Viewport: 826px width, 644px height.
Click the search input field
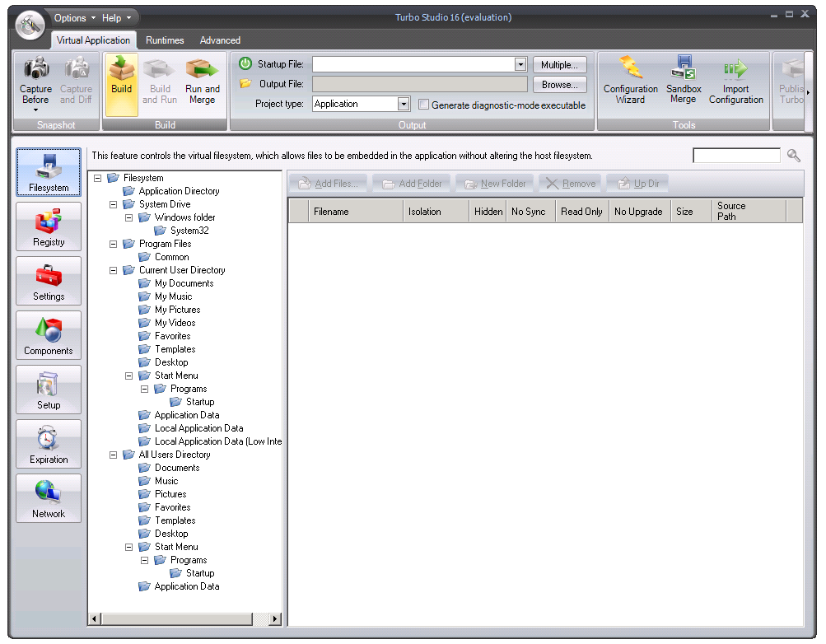pyautogui.click(x=736, y=156)
